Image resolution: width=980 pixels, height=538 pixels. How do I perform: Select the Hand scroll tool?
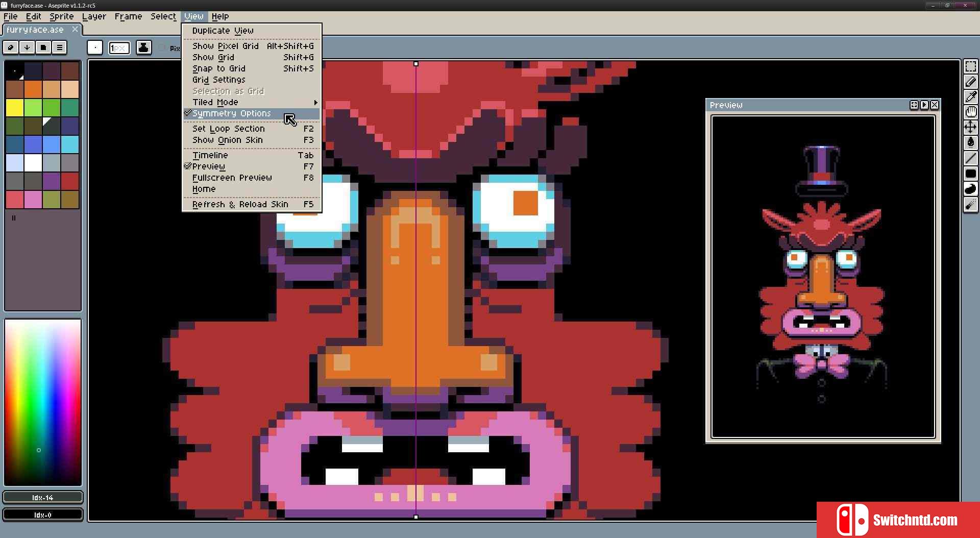(970, 112)
